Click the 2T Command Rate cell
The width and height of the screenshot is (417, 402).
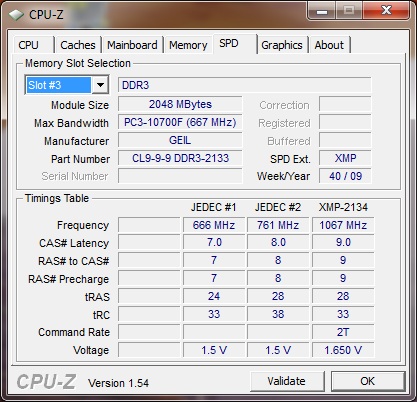pos(343,332)
